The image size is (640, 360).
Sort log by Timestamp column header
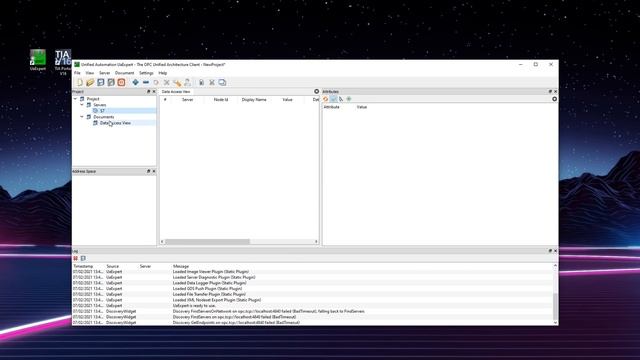83,266
